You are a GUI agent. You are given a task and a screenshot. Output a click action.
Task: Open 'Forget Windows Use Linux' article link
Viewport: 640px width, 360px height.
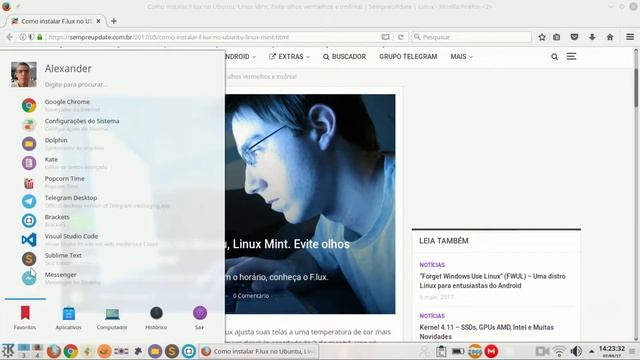(492, 281)
